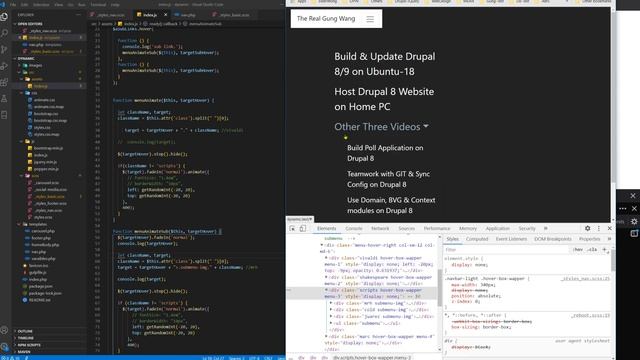This screenshot has height=360, width=640.
Task: Collapse the scripts hover-box-wapper DOM node
Action: (326, 290)
